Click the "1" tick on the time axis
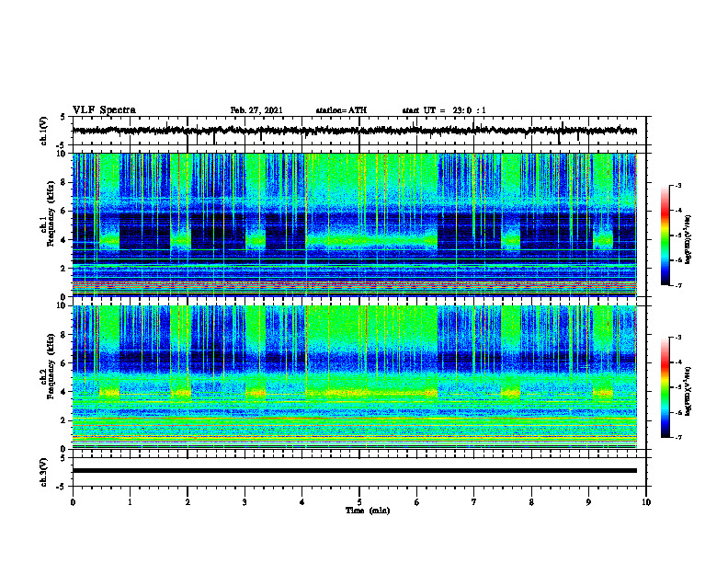 pyautogui.click(x=130, y=502)
